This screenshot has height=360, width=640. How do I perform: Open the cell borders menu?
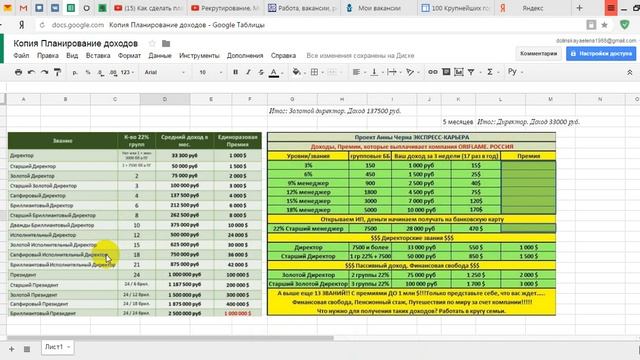coord(316,72)
